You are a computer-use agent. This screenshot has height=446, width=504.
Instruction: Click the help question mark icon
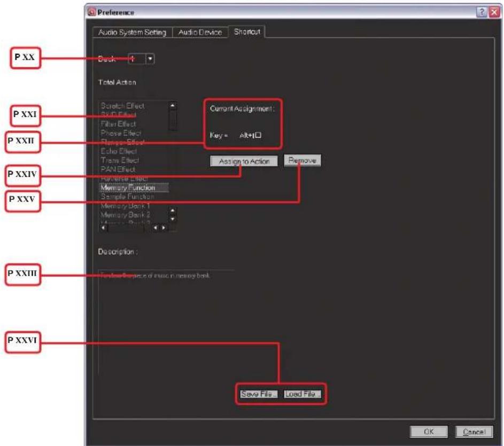(x=482, y=12)
